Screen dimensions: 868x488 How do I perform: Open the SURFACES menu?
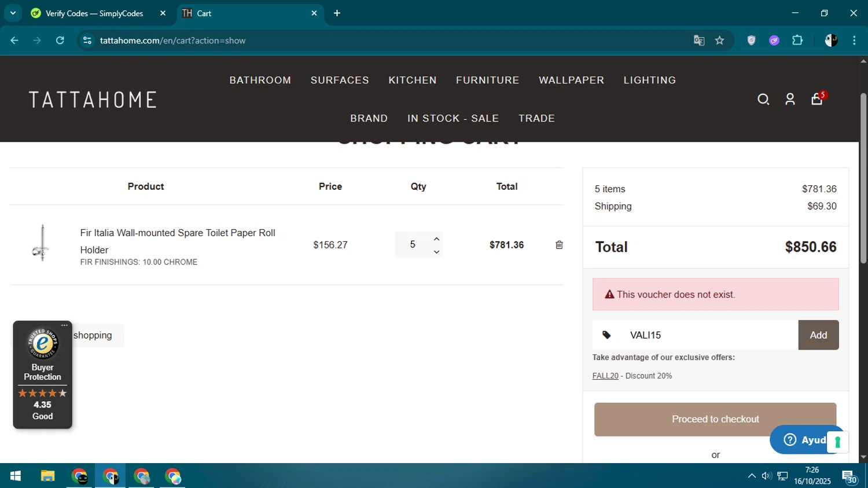340,80
